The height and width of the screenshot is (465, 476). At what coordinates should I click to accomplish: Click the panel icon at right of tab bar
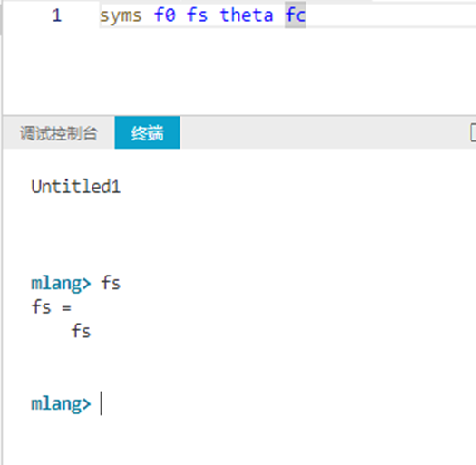click(x=472, y=132)
